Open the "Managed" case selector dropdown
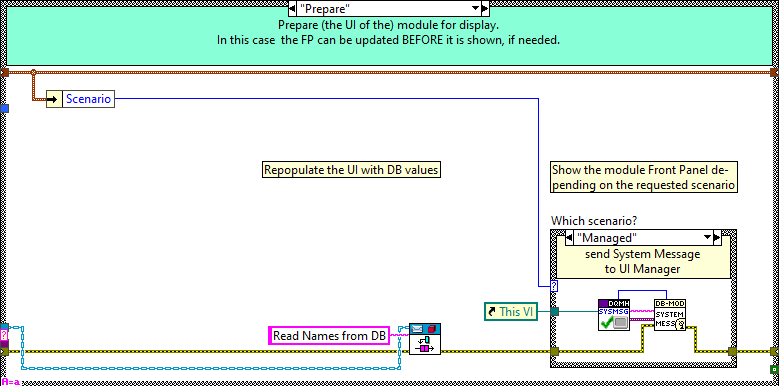The width and height of the screenshot is (779, 386). click(x=707, y=238)
